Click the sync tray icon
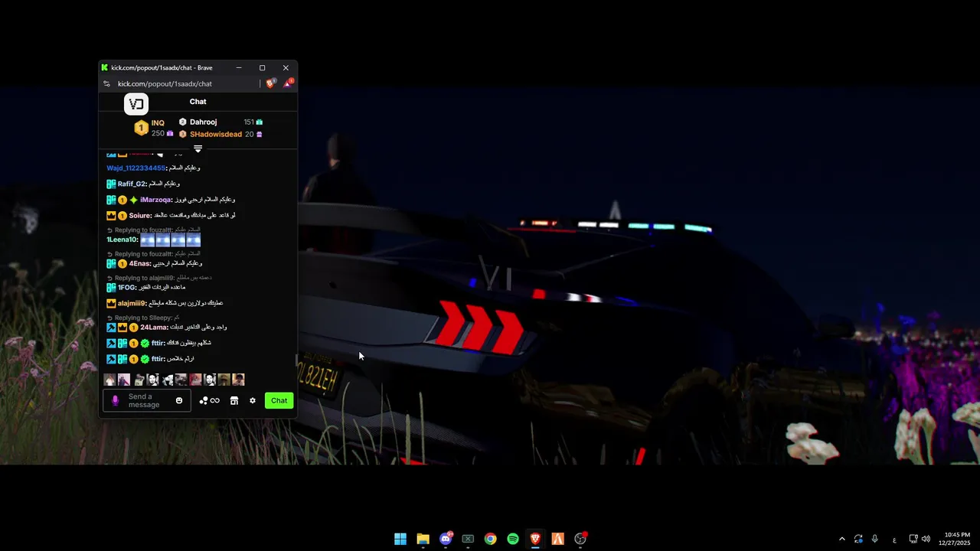Image resolution: width=980 pixels, height=551 pixels. point(858,539)
